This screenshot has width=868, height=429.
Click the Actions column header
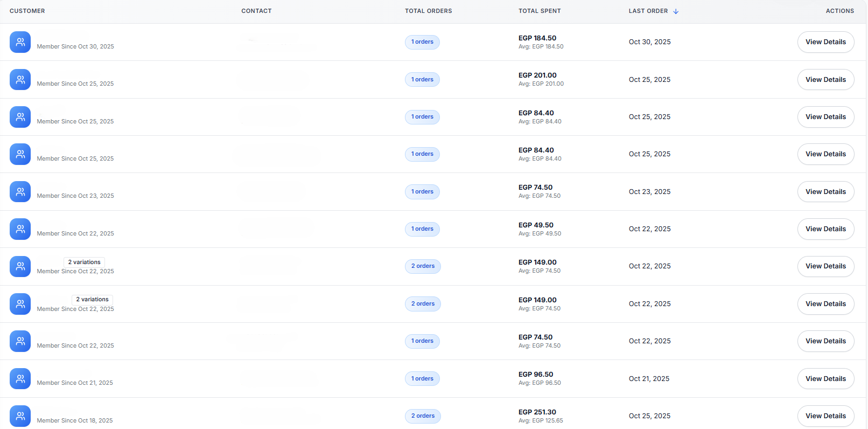click(x=839, y=11)
